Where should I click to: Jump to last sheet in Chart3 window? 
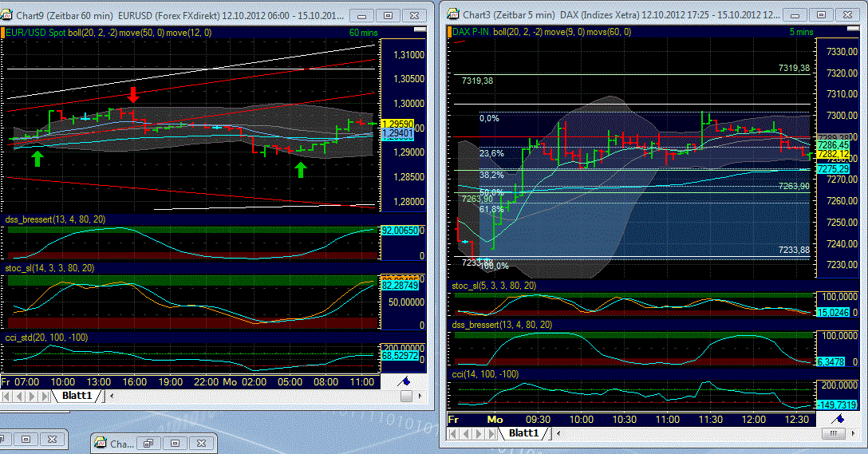(491, 433)
